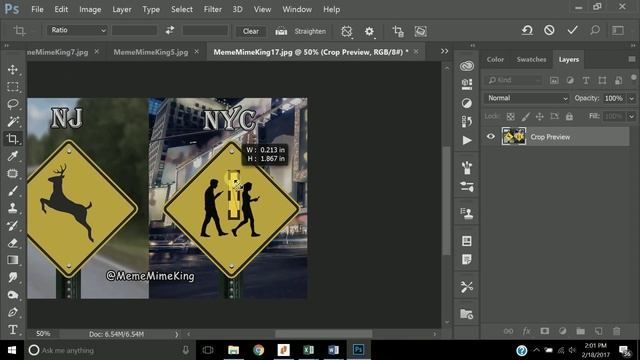
Task: Open the Layers panel flyout menu
Action: (x=631, y=59)
